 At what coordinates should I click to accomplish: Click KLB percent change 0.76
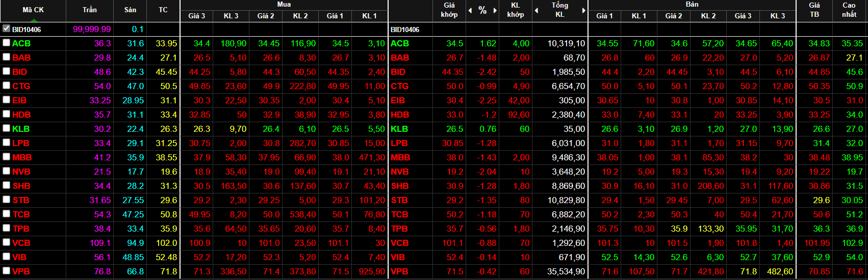coord(488,129)
